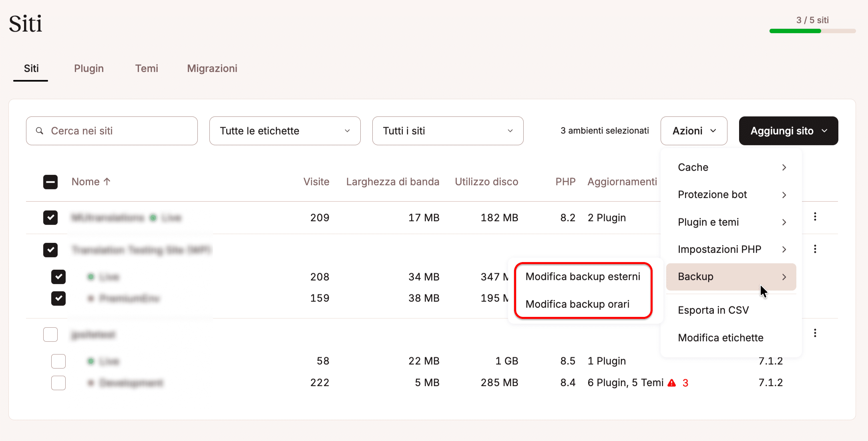Expand the Protezione bot submenu
868x441 pixels.
coord(731,194)
